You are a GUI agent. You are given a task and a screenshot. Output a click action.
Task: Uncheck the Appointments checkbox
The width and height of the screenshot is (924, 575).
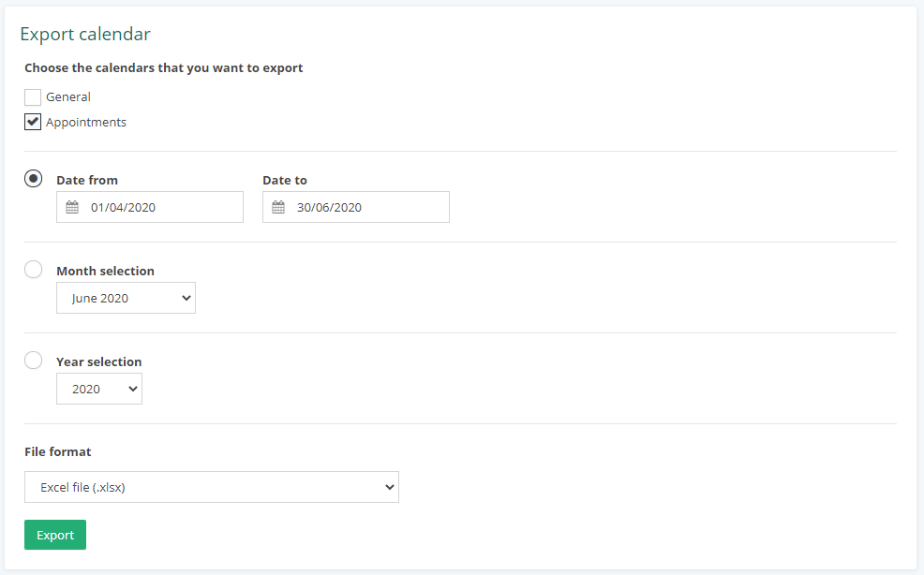[33, 122]
